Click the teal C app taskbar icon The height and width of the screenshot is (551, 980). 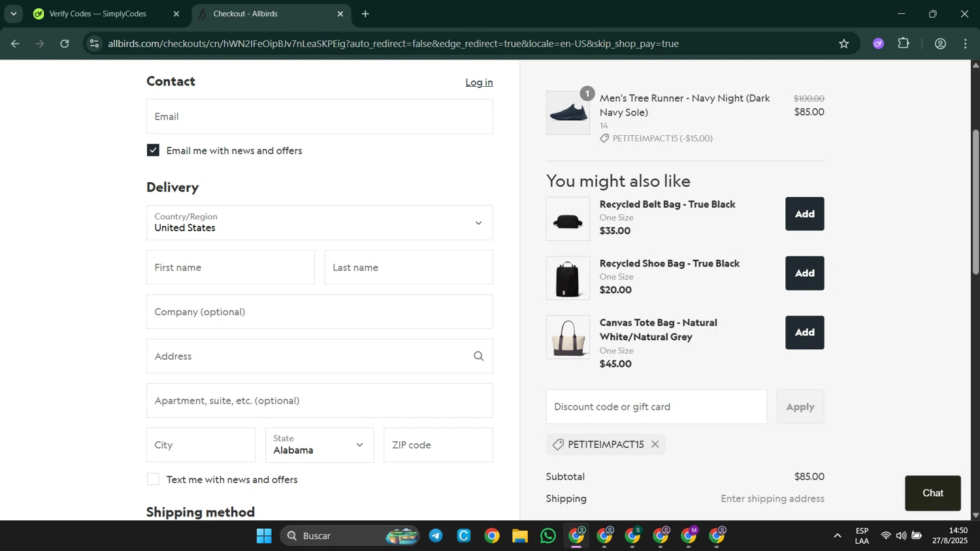coord(464,536)
